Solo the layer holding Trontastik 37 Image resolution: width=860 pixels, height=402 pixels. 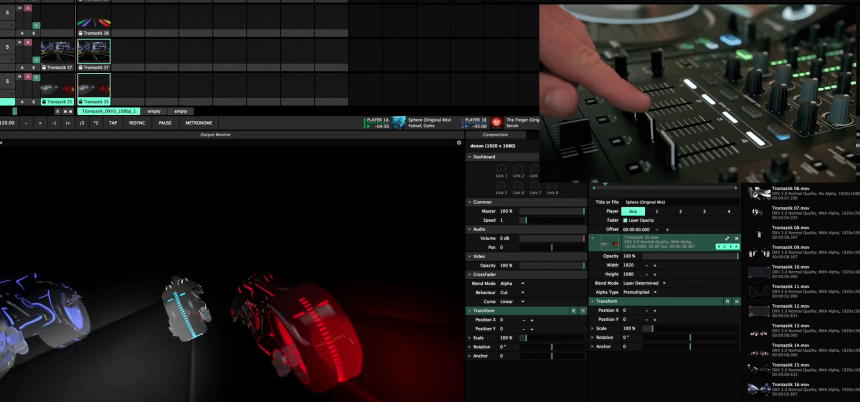point(7,47)
